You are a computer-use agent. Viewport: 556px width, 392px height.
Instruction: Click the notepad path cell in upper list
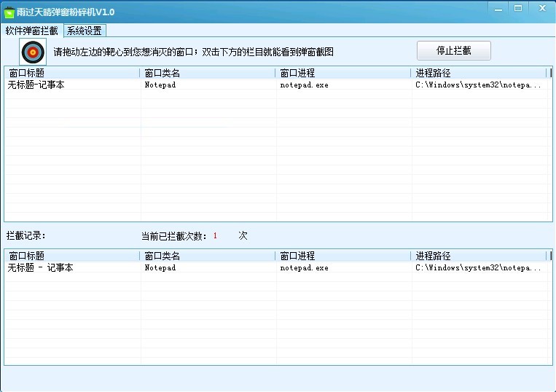[x=478, y=85]
